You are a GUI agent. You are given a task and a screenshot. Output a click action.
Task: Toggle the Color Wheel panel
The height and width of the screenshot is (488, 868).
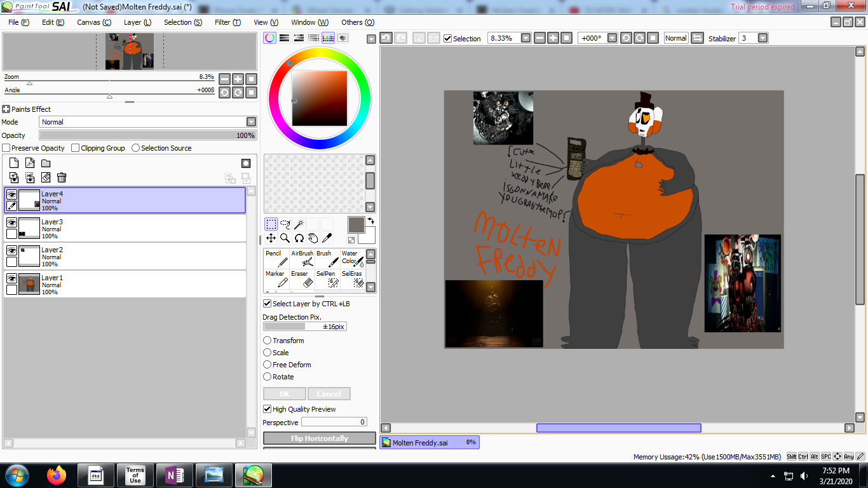pyautogui.click(x=270, y=38)
